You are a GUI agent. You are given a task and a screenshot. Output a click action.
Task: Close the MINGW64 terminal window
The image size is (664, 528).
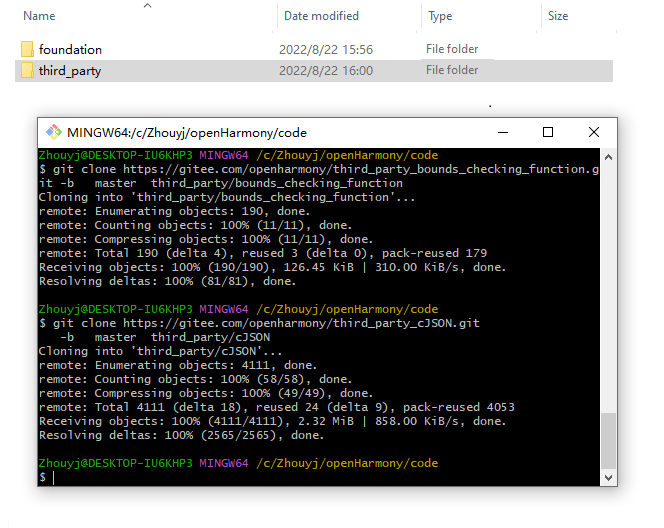594,132
